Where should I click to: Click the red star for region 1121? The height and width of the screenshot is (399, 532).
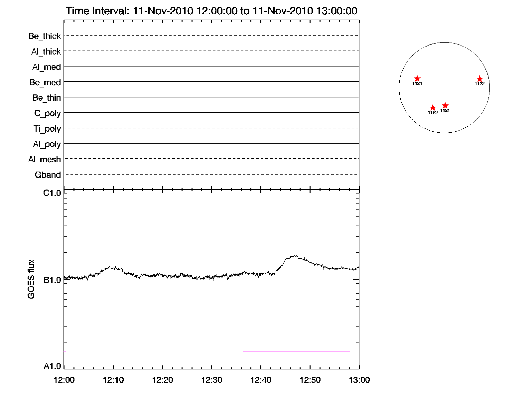[445, 105]
